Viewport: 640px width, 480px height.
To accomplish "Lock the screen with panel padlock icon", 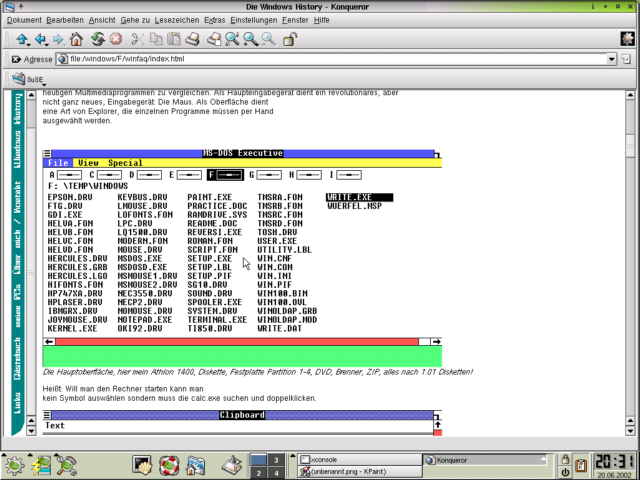I will 565,459.
